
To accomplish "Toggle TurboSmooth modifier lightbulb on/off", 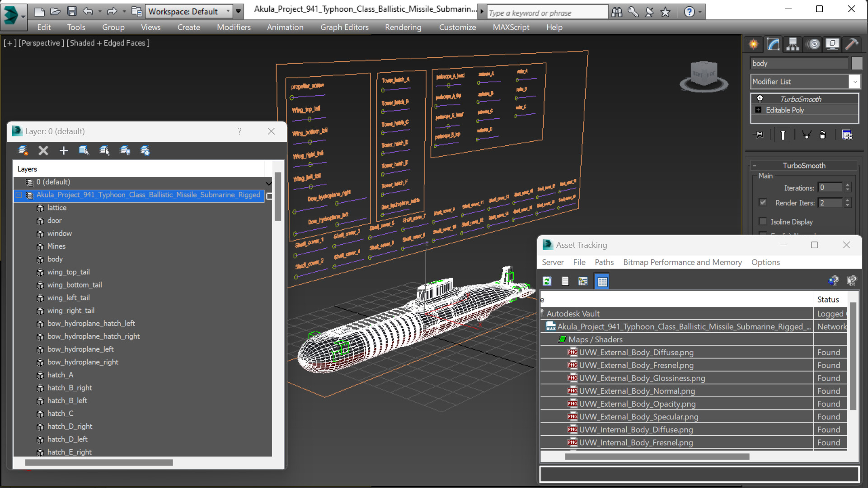I will [760, 99].
